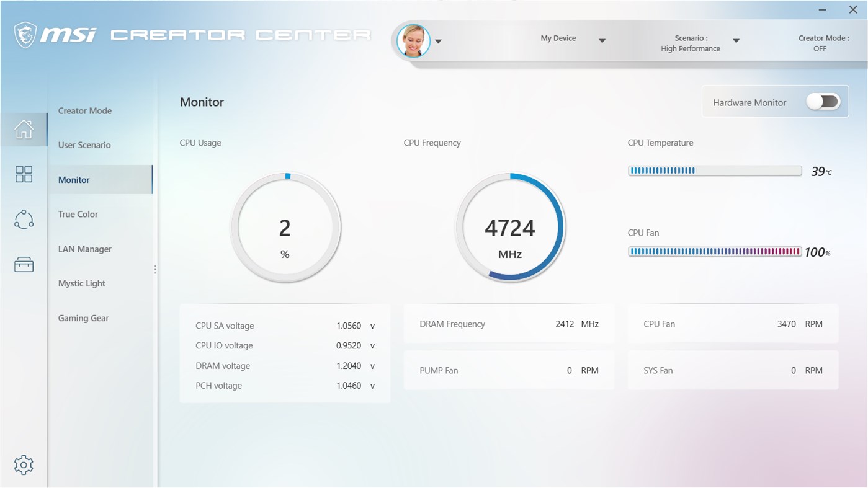The height and width of the screenshot is (488, 868).
Task: Open the toolbox icon in the sidebar
Action: [x=24, y=264]
